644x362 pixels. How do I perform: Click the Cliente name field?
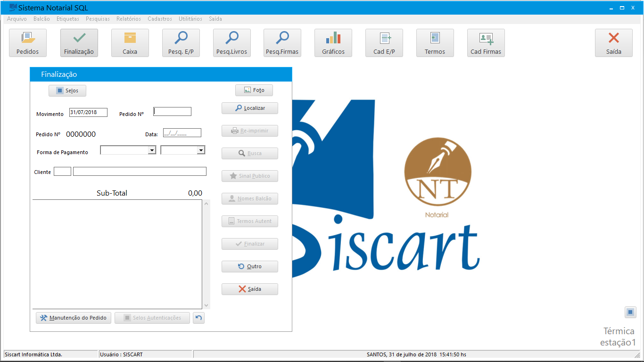pos(140,171)
